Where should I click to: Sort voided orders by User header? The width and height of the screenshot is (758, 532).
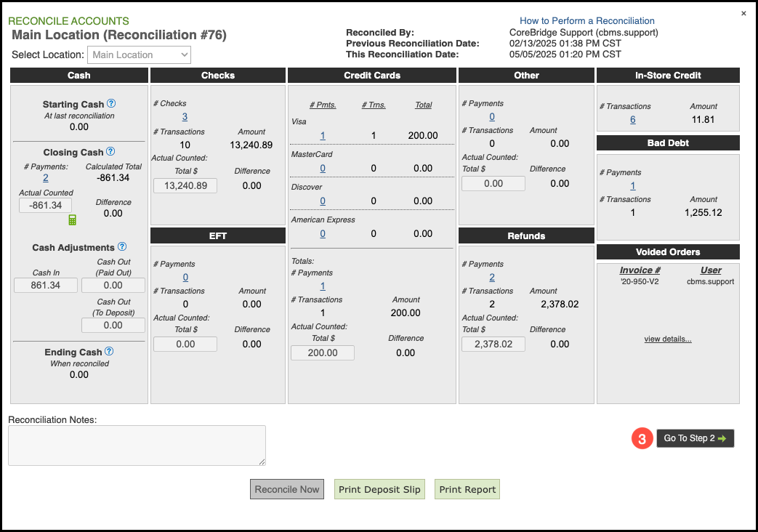[x=711, y=270]
